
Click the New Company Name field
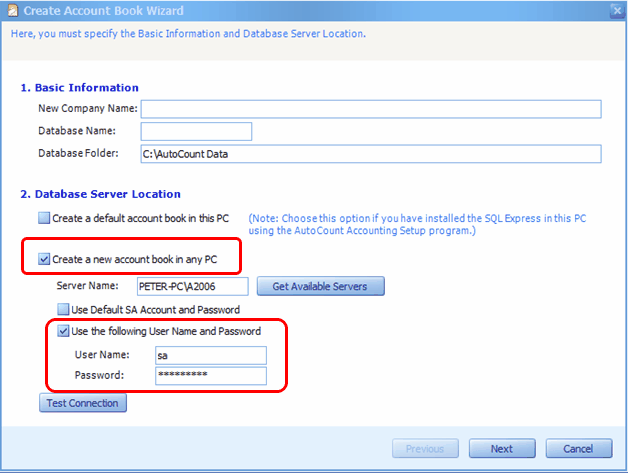pyautogui.click(x=370, y=109)
